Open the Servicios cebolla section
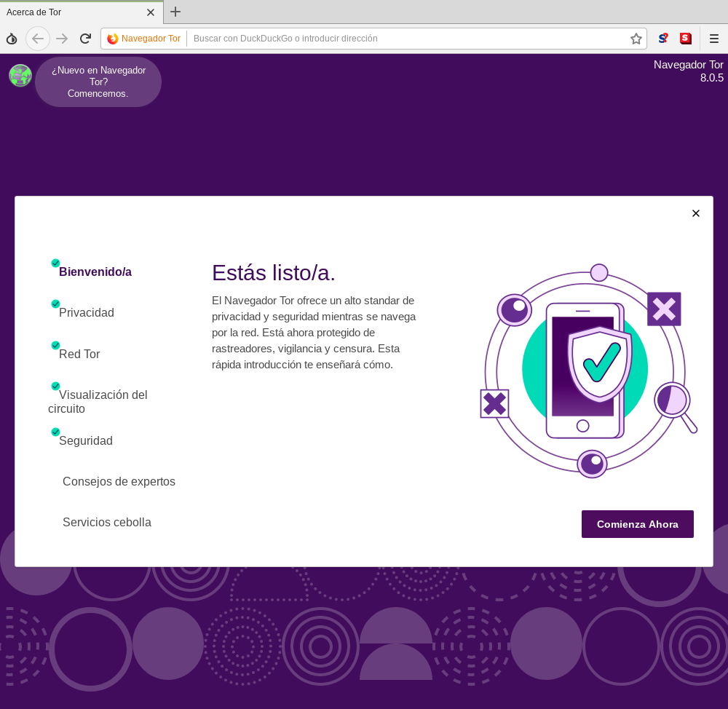Screen dimensions: 728x709 (x=107, y=522)
